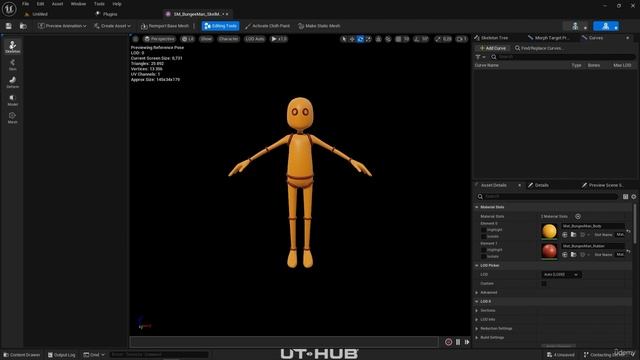Click the Unreal Engine logo icon
This screenshot has width=640, height=360.
pyautogui.click(x=9, y=9)
